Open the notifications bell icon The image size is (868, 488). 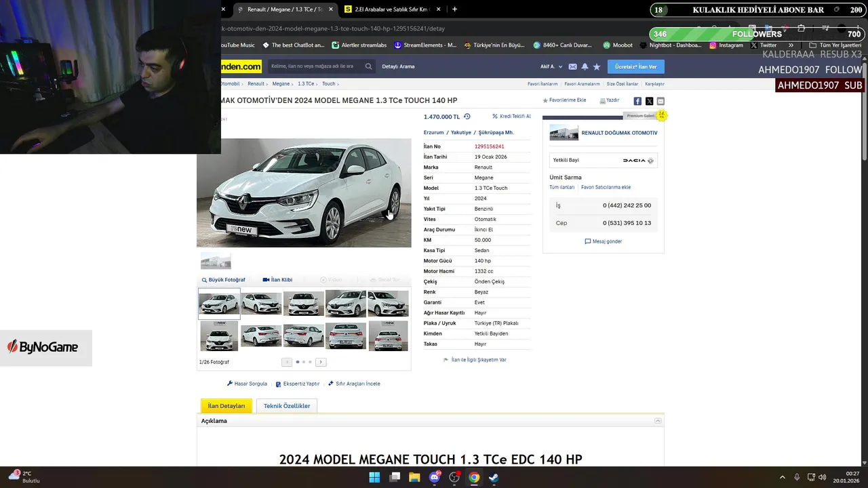pos(585,66)
